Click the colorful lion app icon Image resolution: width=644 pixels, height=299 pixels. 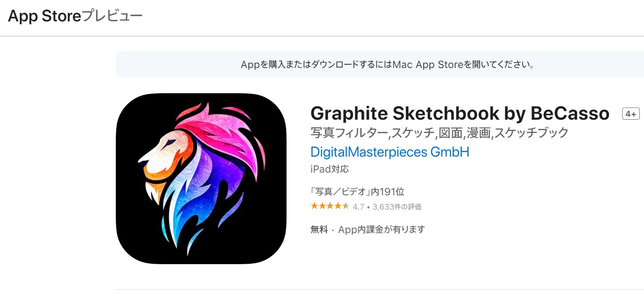(201, 178)
